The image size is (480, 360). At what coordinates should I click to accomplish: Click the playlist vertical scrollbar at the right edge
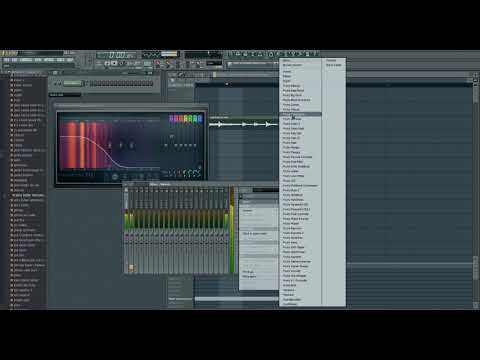pyautogui.click(x=476, y=190)
